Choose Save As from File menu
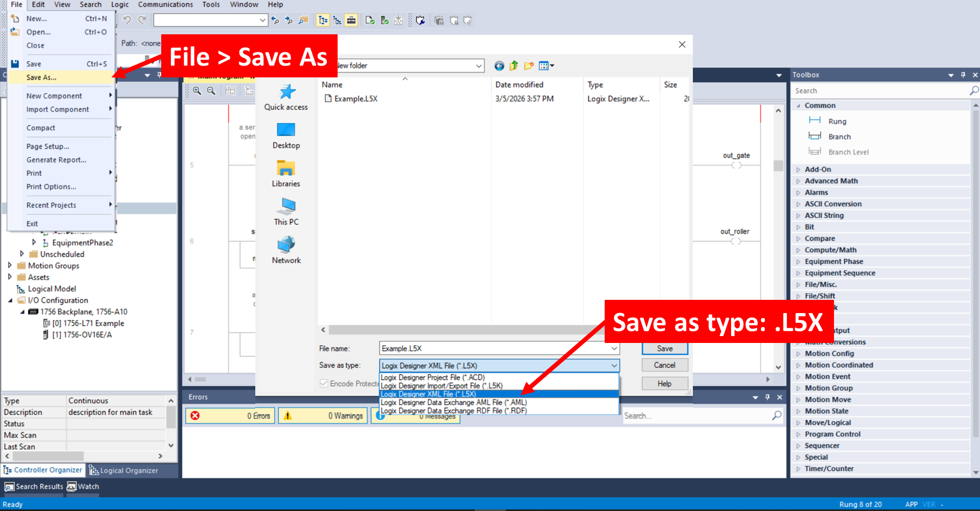The image size is (980, 511). pyautogui.click(x=42, y=77)
